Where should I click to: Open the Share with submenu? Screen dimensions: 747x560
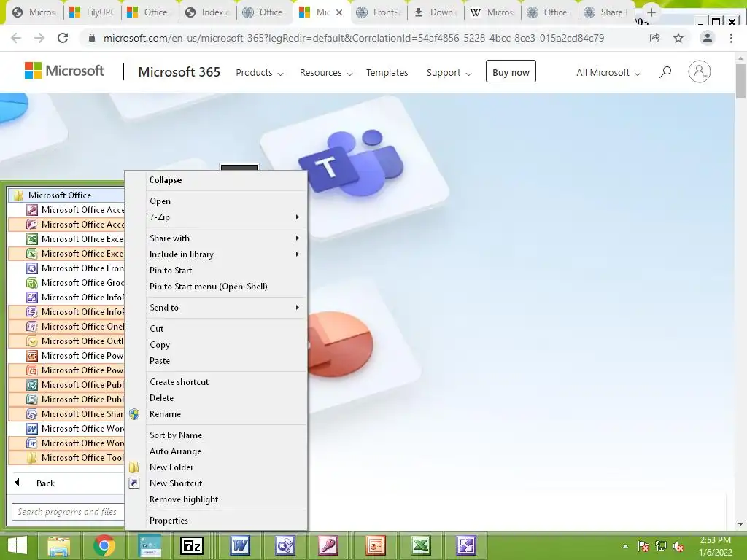pyautogui.click(x=226, y=238)
